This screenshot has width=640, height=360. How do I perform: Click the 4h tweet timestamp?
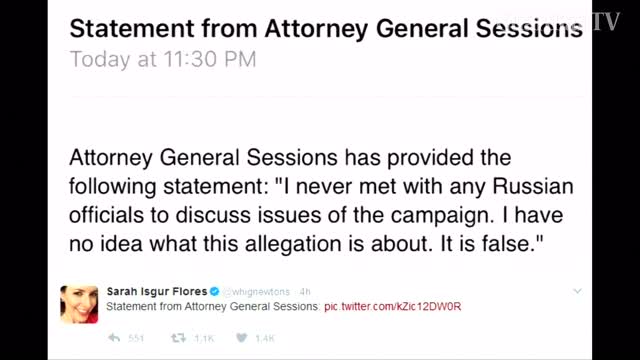click(x=305, y=292)
